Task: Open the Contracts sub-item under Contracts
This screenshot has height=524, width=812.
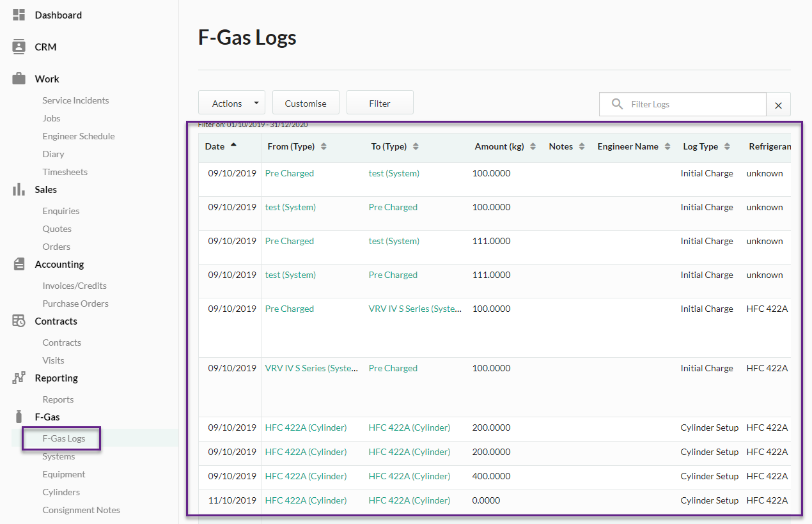Action: 61,343
